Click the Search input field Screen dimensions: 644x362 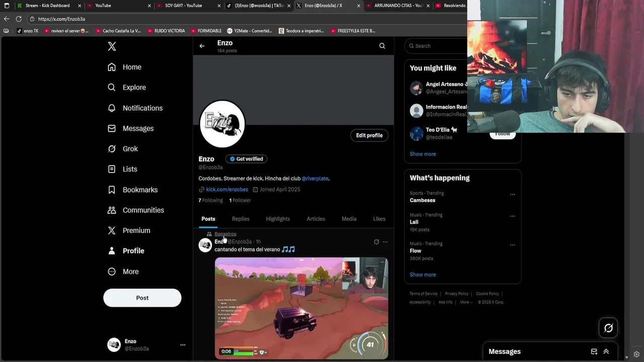[x=437, y=46]
